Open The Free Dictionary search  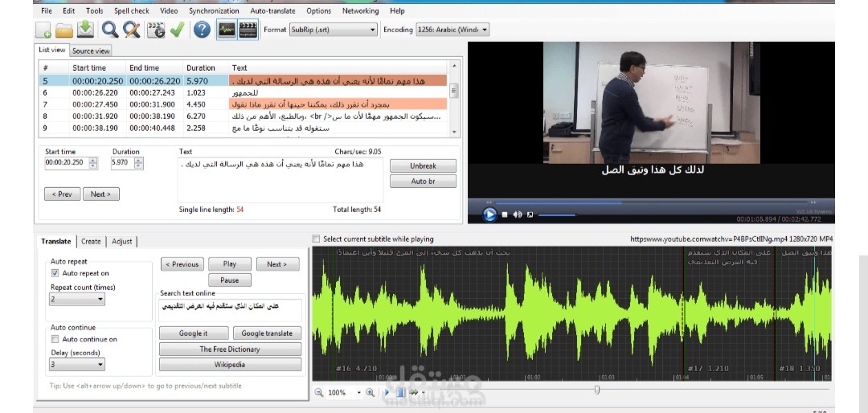tap(230, 350)
